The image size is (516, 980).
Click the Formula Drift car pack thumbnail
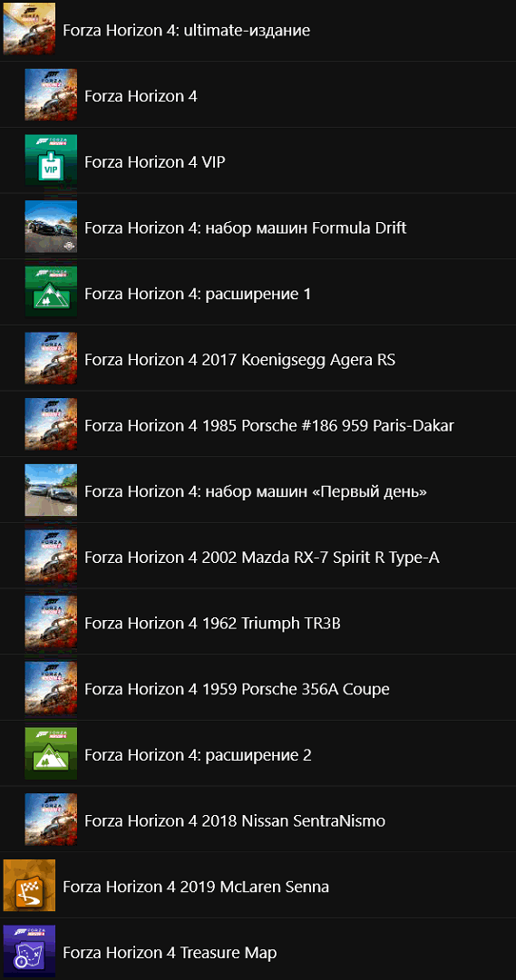(x=51, y=227)
